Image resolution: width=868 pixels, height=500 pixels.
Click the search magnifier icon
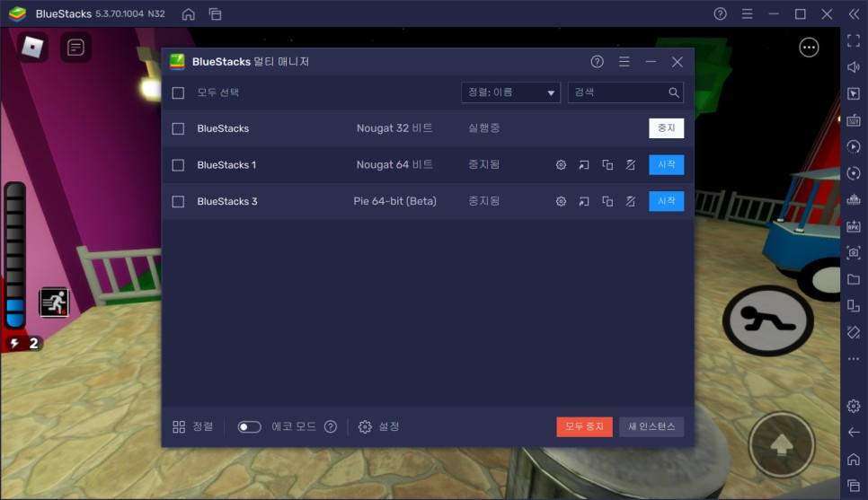click(673, 92)
